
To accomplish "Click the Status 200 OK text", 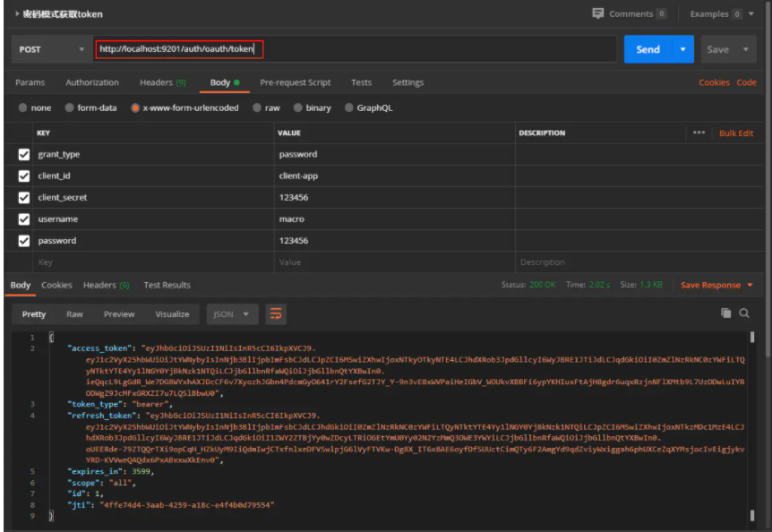I will 528,285.
